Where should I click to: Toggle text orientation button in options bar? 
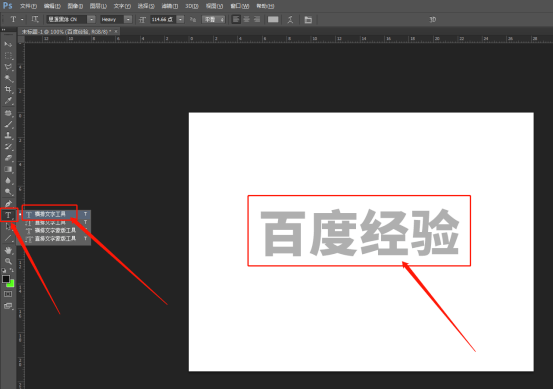(x=35, y=19)
